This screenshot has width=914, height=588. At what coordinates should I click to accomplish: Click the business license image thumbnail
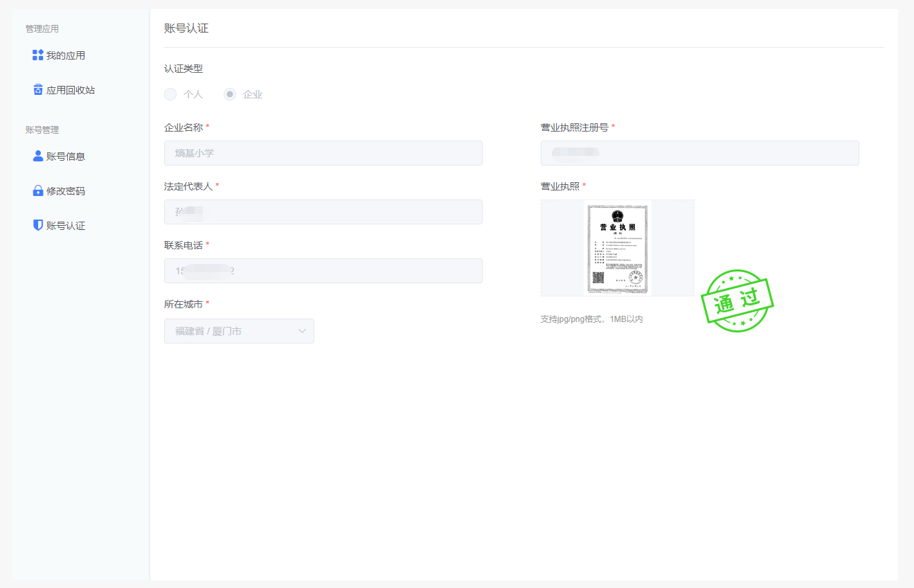click(x=617, y=248)
